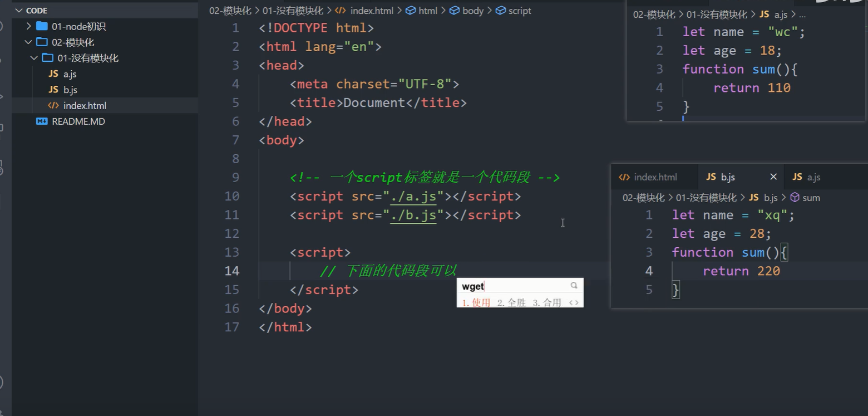Screen dimensions: 868x416
Task: Collapse the 01-没有模块化 folder chevron
Action: (x=34, y=58)
